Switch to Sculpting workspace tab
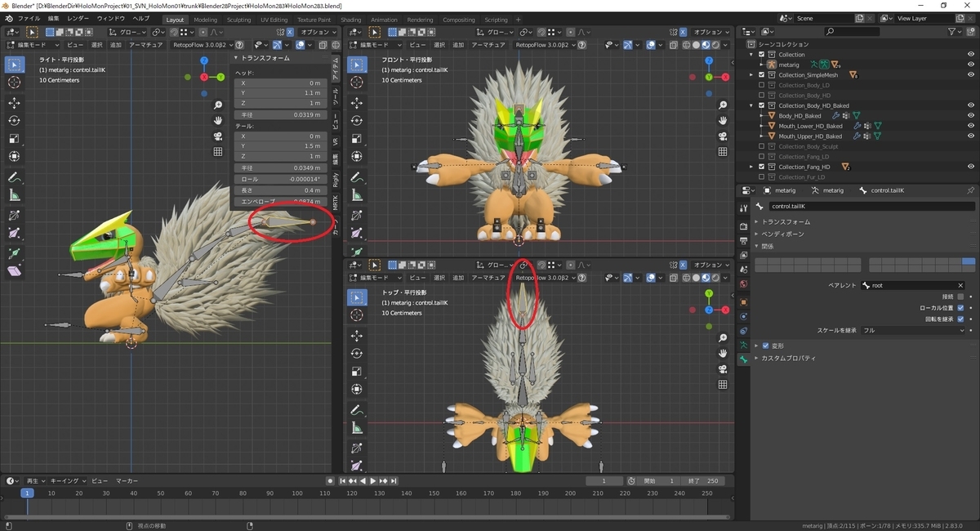Image resolution: width=980 pixels, height=531 pixels. (x=238, y=20)
